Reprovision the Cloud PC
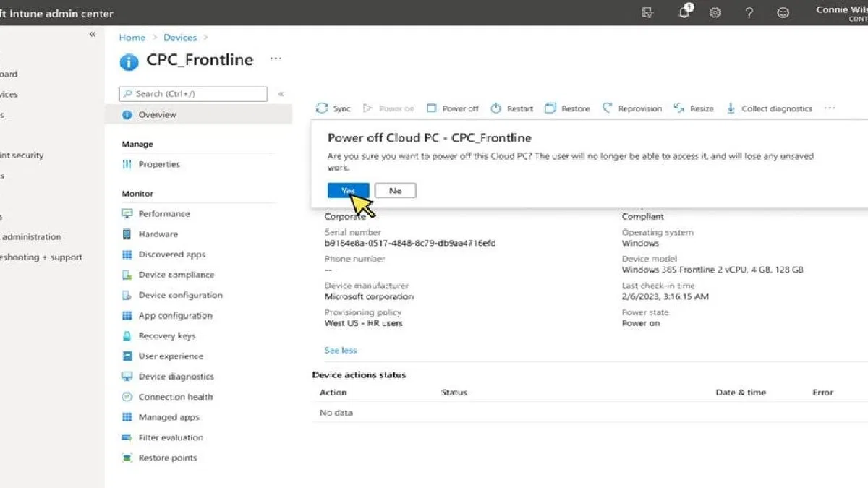The width and height of the screenshot is (868, 488). pyautogui.click(x=631, y=108)
